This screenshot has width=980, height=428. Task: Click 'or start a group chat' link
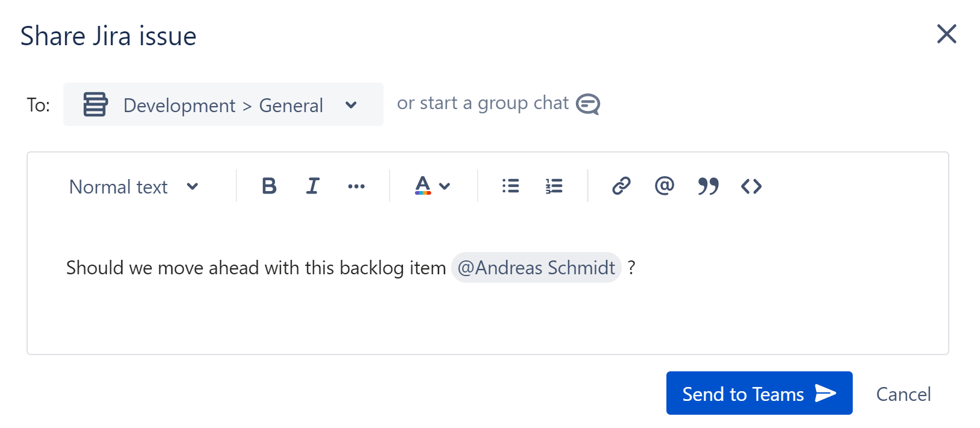point(482,103)
